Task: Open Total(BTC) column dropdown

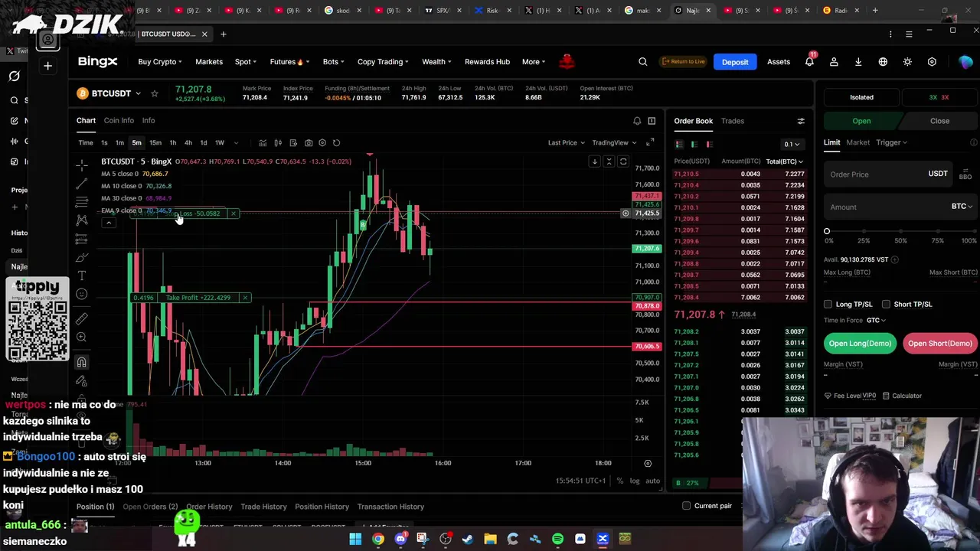Action: click(785, 161)
